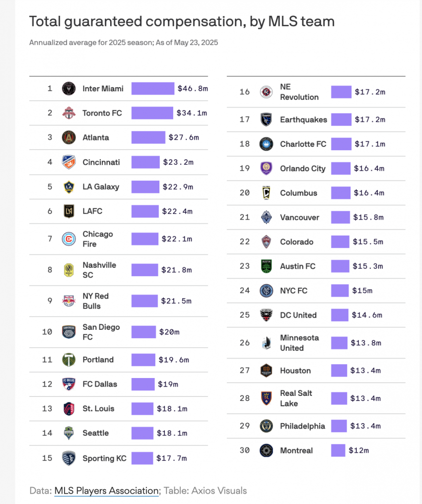This screenshot has height=504, width=422.
Task: Click Inter Miami's $46.8m purple bar
Action: click(x=153, y=89)
